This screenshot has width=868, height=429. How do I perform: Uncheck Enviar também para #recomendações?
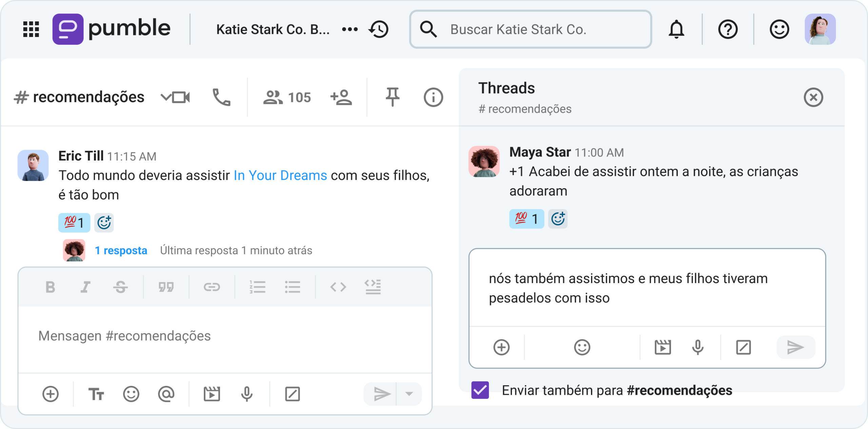tap(479, 390)
